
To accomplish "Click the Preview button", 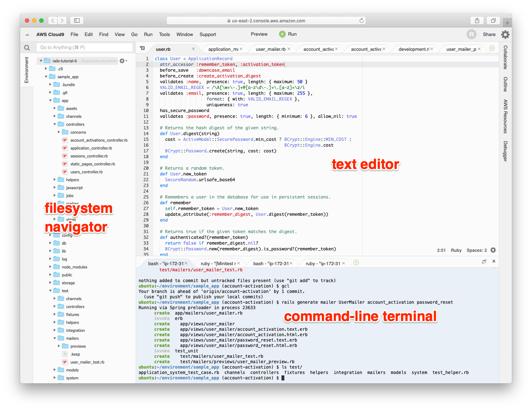I will point(259,34).
